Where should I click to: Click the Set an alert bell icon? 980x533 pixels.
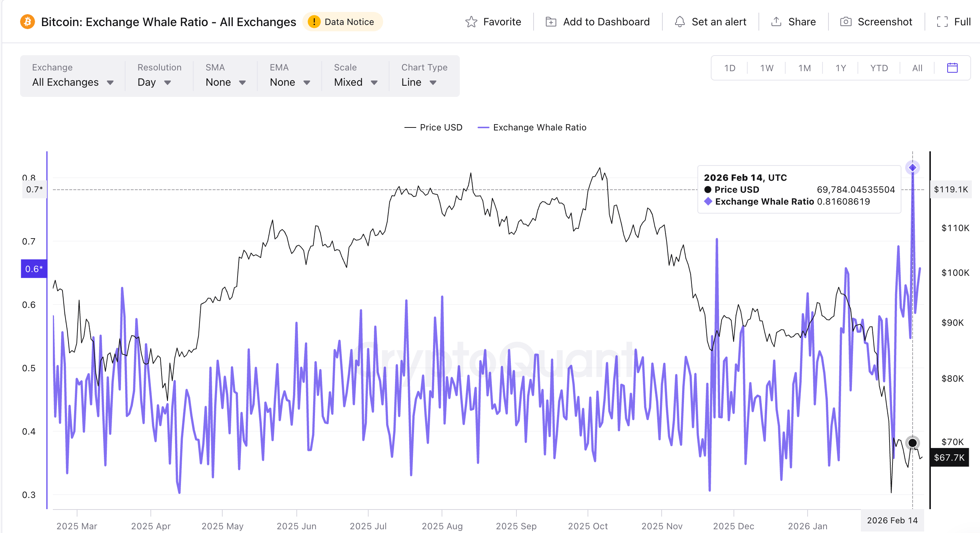[x=680, y=22]
